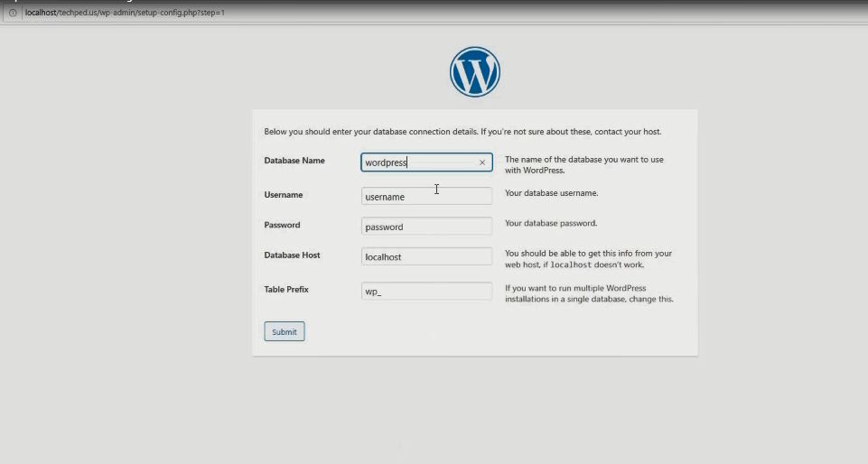
Task: Focus the browser address bar URL
Action: [x=126, y=14]
